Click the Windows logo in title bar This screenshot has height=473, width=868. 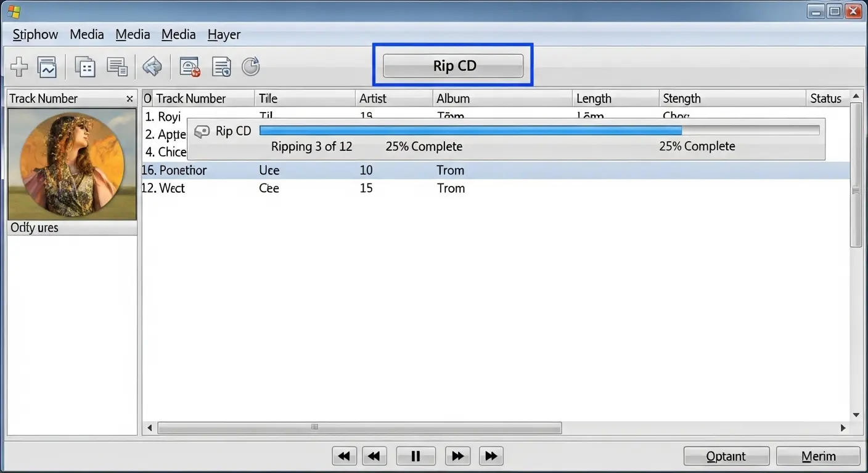click(x=14, y=11)
